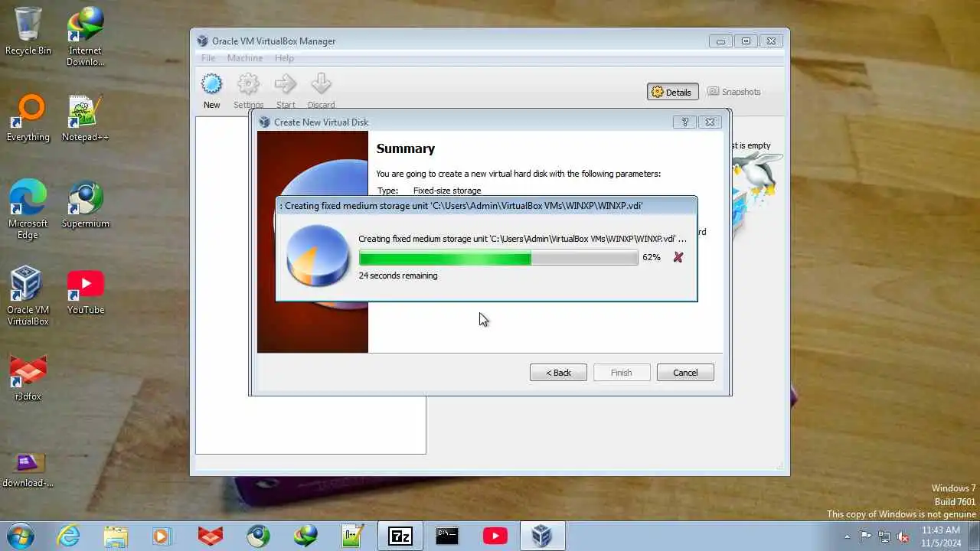Screen dimensions: 980x551
Task: Switch to the Snapshots view
Action: (734, 92)
